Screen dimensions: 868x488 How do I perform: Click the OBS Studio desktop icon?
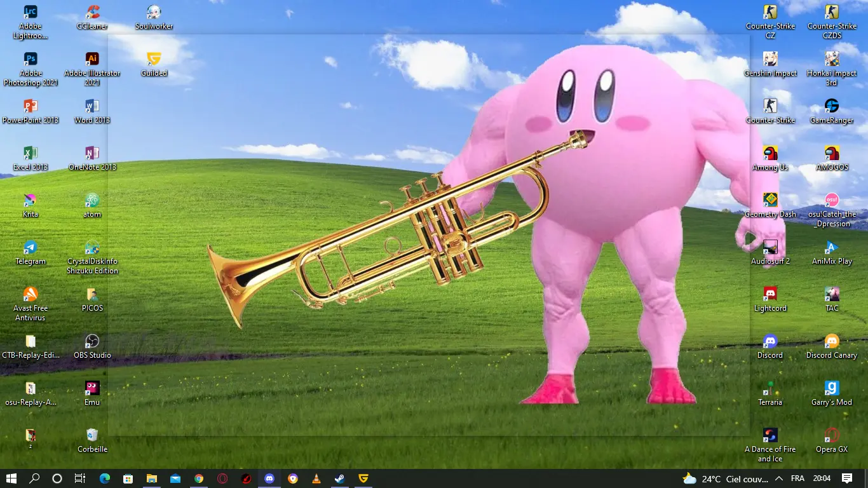coord(92,342)
